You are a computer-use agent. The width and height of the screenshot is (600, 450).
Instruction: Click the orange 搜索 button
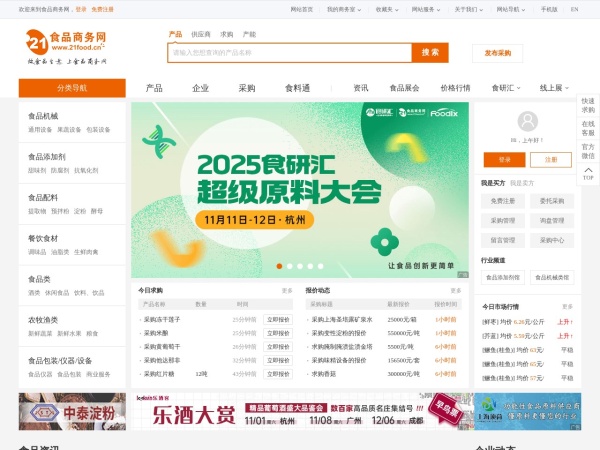pyautogui.click(x=430, y=52)
